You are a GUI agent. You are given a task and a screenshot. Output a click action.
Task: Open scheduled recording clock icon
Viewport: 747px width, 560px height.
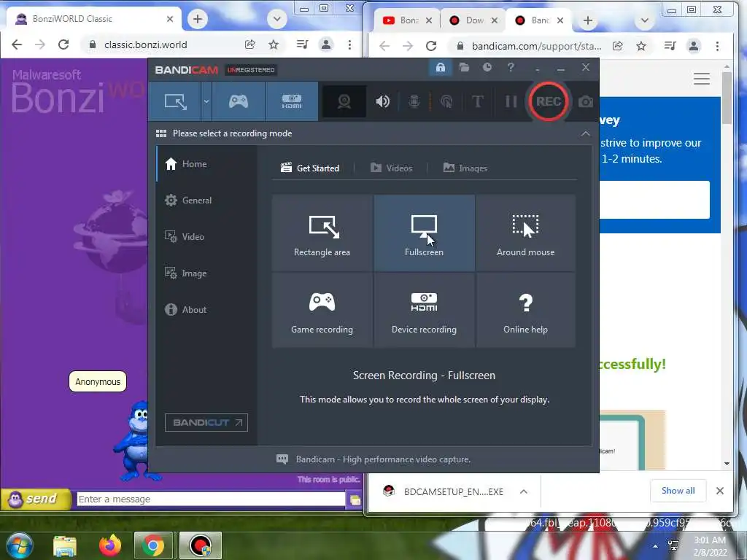point(487,68)
